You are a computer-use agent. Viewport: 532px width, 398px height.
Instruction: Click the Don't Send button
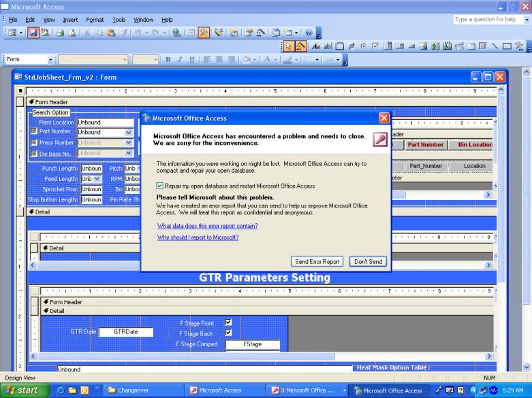tap(368, 261)
